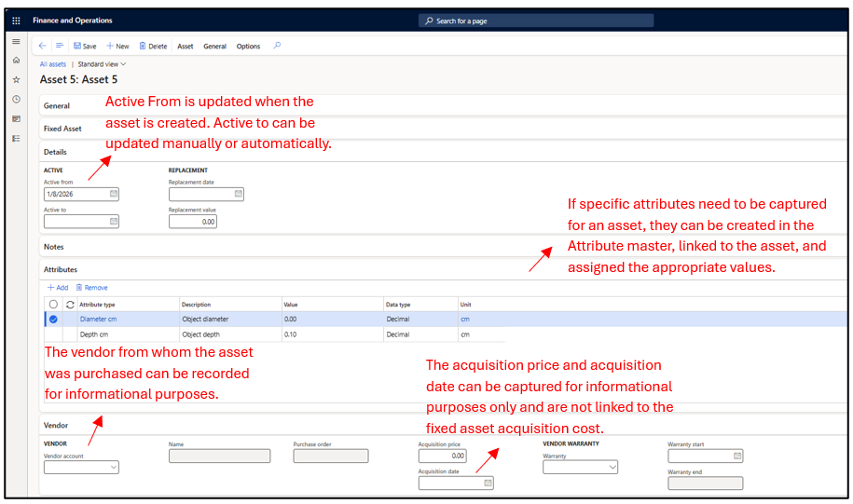Screen dimensions: 853x504
Task: Open the Vendor account dropdown
Action: (113, 467)
